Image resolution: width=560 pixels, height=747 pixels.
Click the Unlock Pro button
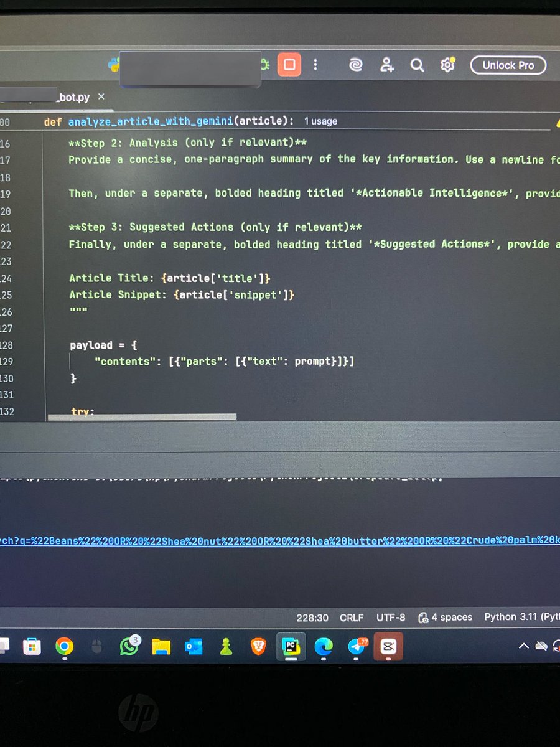pos(508,65)
